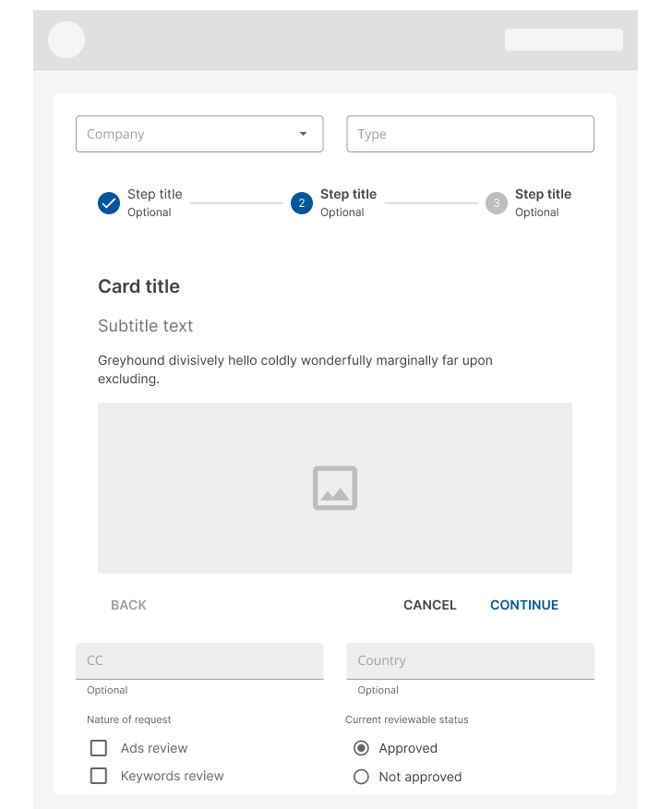
Task: Click the Card title heading
Action: click(139, 286)
